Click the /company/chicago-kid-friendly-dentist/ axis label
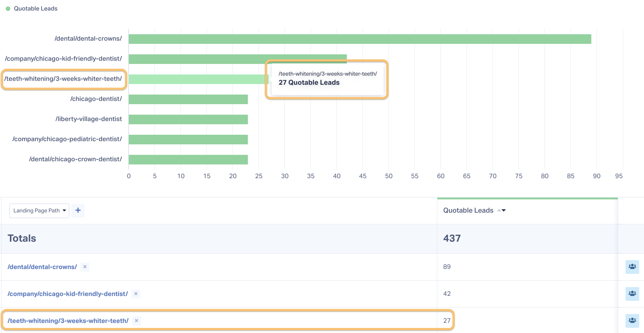 pyautogui.click(x=63, y=59)
